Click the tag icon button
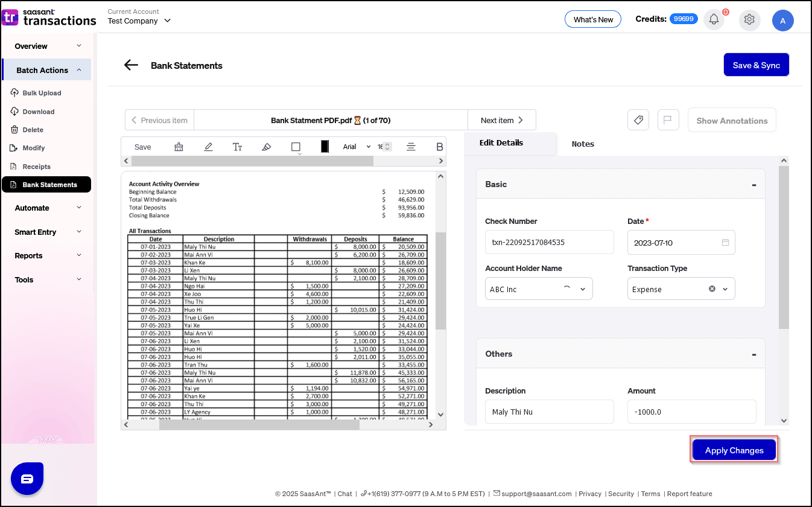 click(638, 120)
